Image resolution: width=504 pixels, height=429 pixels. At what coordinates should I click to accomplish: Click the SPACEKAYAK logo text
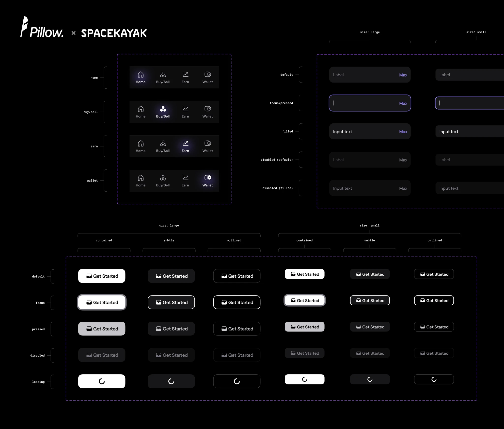[114, 33]
